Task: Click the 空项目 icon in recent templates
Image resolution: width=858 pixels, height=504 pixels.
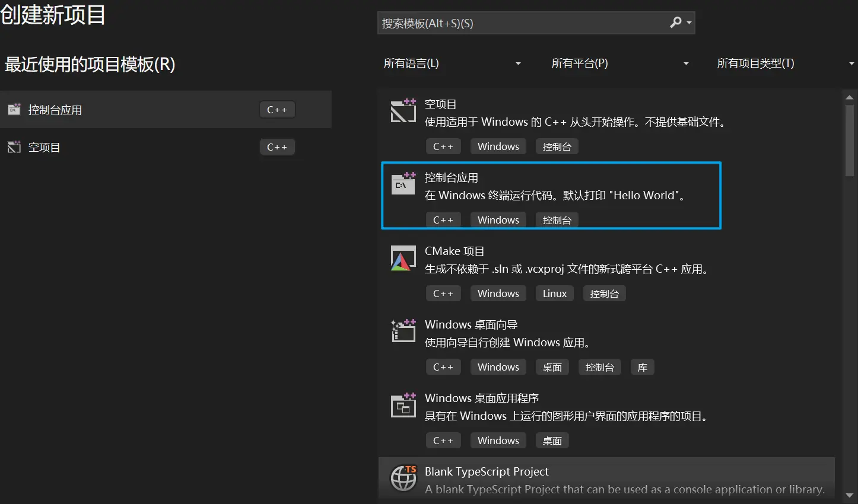Action: 14,147
